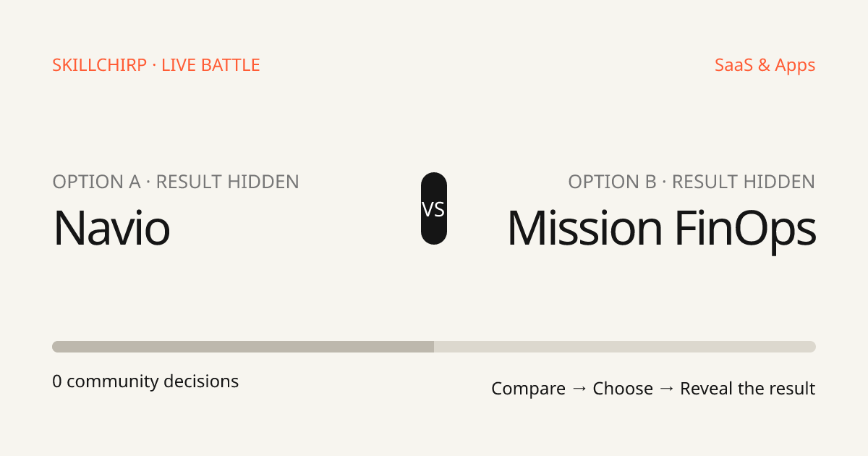
Task: Click the 0 community decisions counter
Action: [x=145, y=381]
